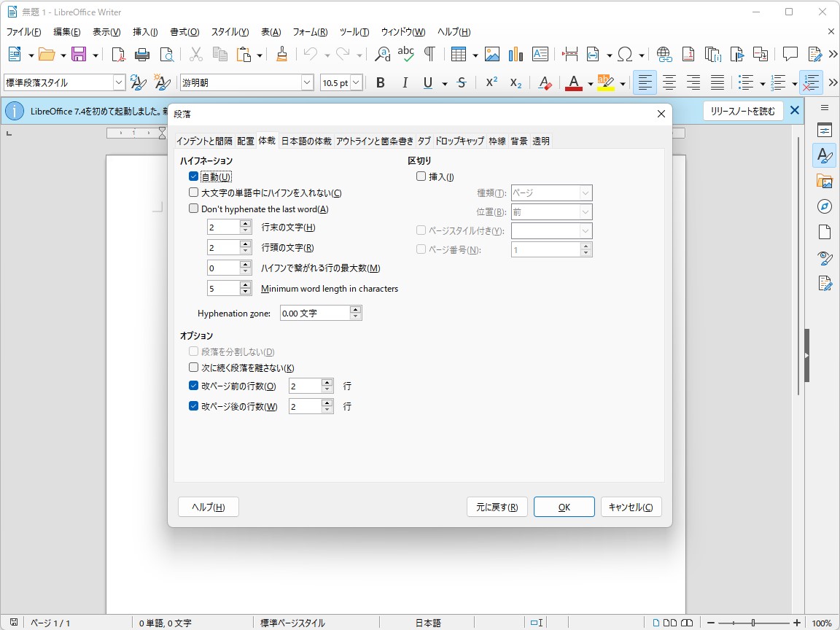The height and width of the screenshot is (630, 840).
Task: Open the 書式(O) menu
Action: point(184,32)
